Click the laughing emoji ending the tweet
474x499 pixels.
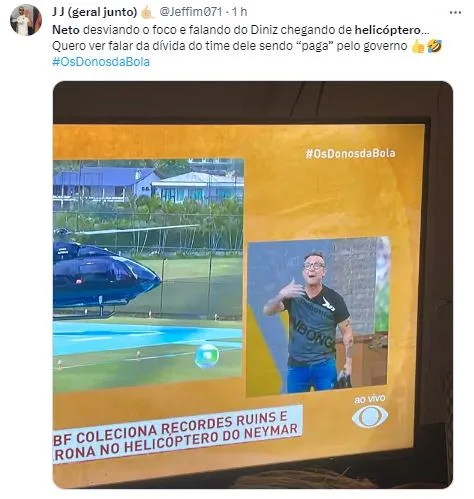(x=434, y=46)
